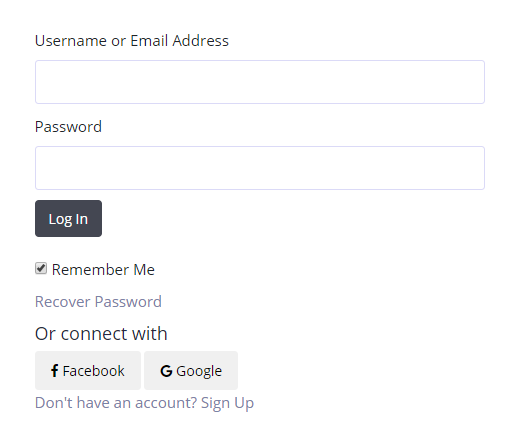Uncheck the Remember Me checkbox
Image resolution: width=520 pixels, height=444 pixels.
click(41, 268)
